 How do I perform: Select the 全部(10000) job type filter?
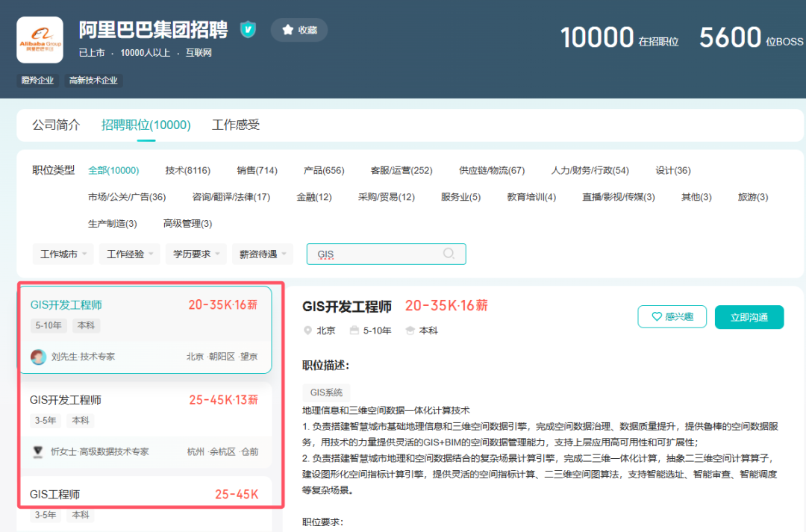tap(113, 170)
